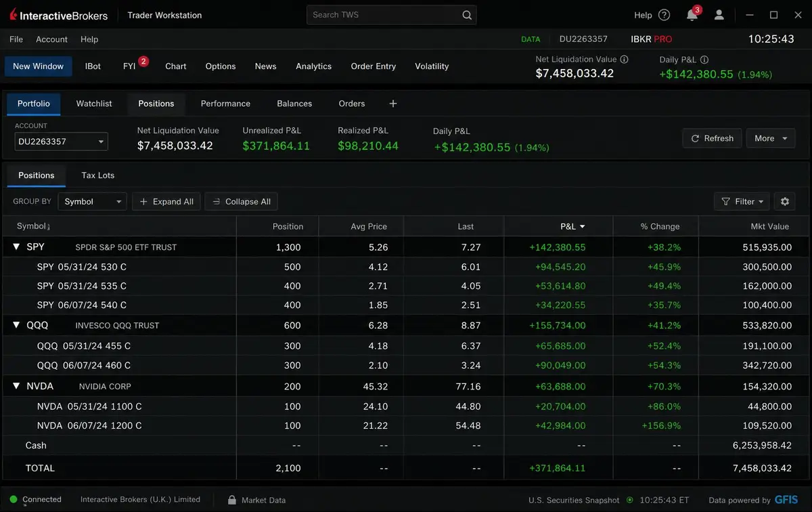
Task: Open Help question mark icon
Action: pos(664,15)
